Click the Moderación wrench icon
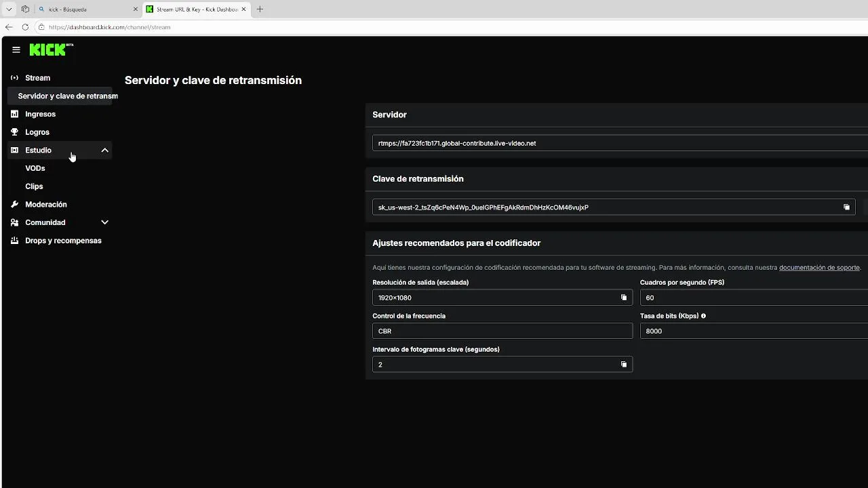 14,204
